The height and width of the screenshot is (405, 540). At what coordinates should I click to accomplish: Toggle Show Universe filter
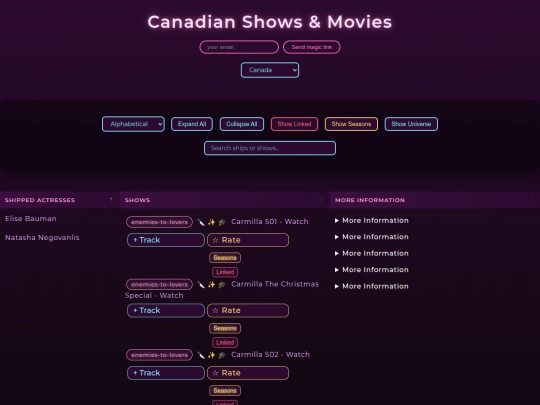[411, 124]
